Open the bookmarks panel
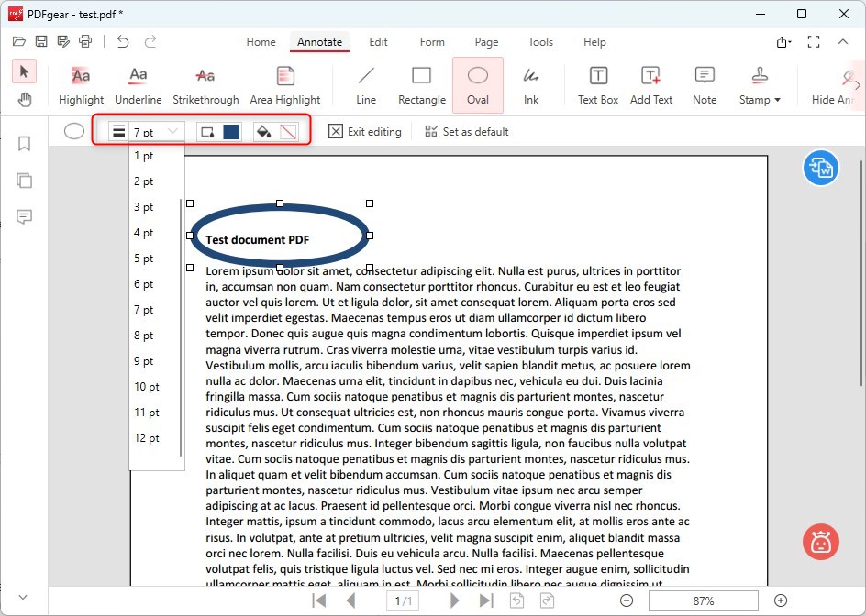 (24, 143)
